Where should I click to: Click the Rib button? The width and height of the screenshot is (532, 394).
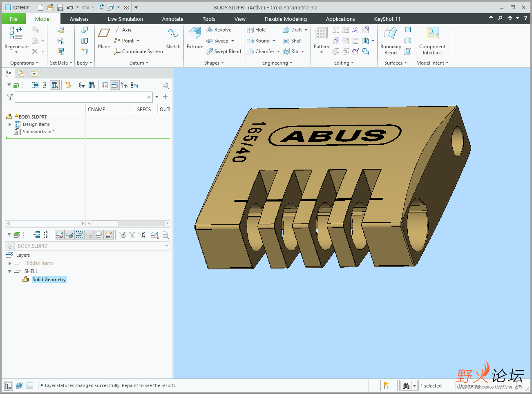point(291,51)
